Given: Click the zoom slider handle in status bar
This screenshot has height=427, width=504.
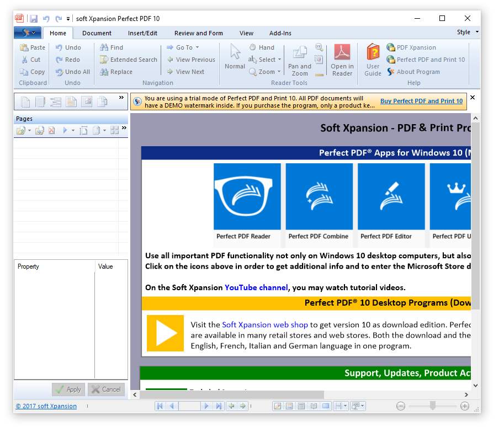Looking at the screenshot, I should (433, 406).
